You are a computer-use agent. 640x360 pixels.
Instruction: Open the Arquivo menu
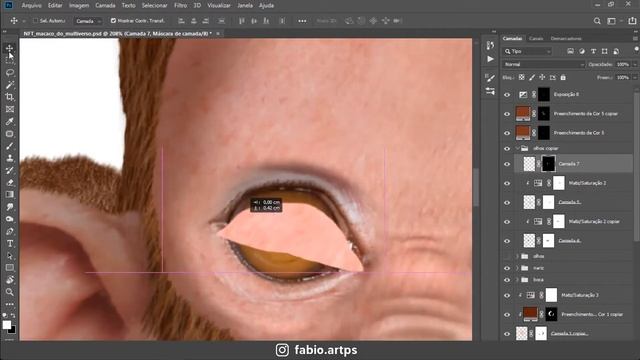31,5
